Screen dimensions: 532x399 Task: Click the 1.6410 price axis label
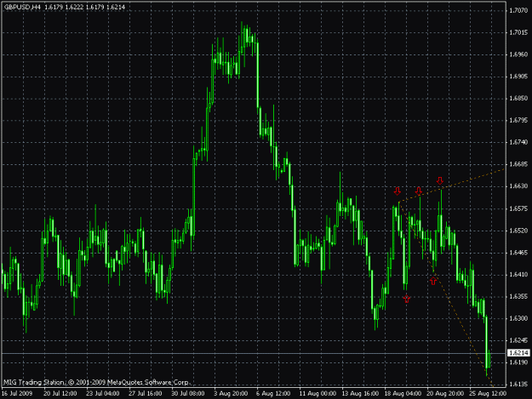[518, 274]
